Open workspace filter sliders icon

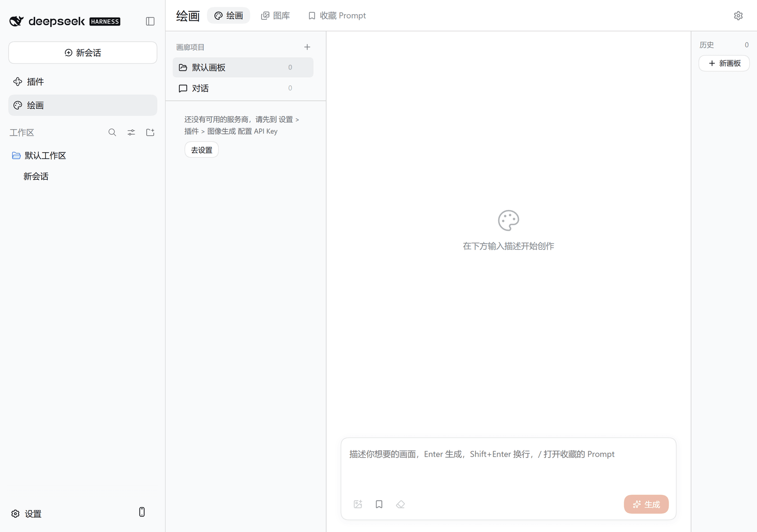pyautogui.click(x=131, y=132)
